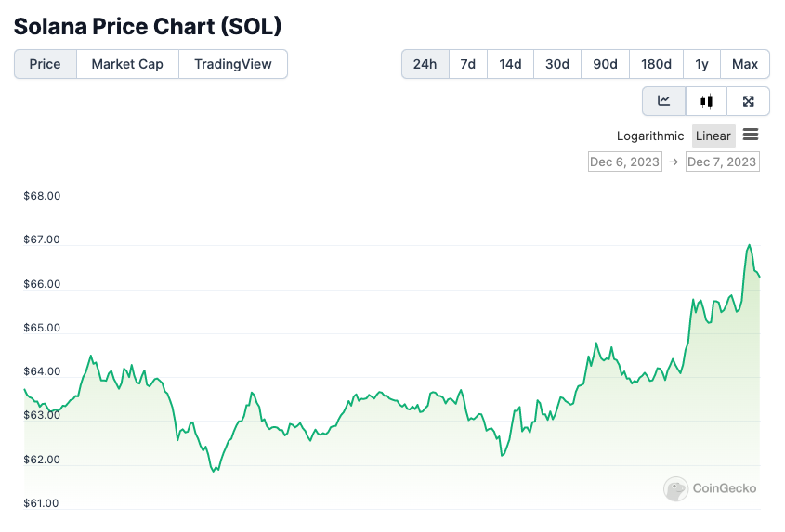This screenshot has height=532, width=785.
Task: Choose the 14d range
Action: [x=510, y=64]
